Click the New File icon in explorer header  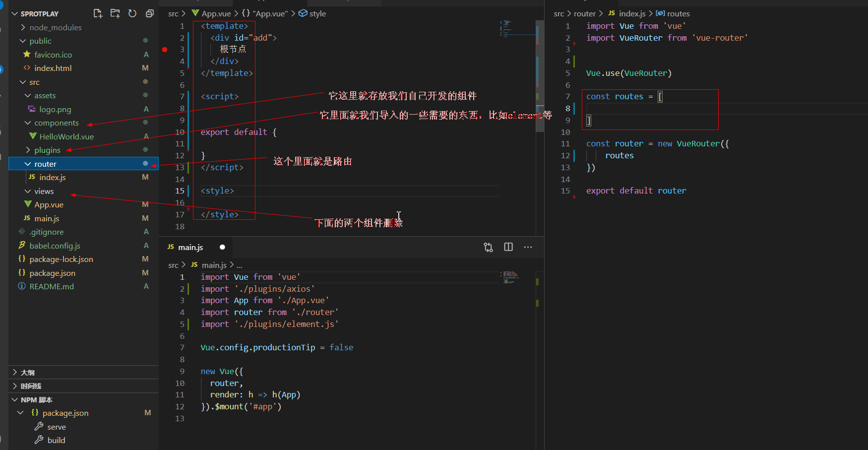[x=98, y=13]
